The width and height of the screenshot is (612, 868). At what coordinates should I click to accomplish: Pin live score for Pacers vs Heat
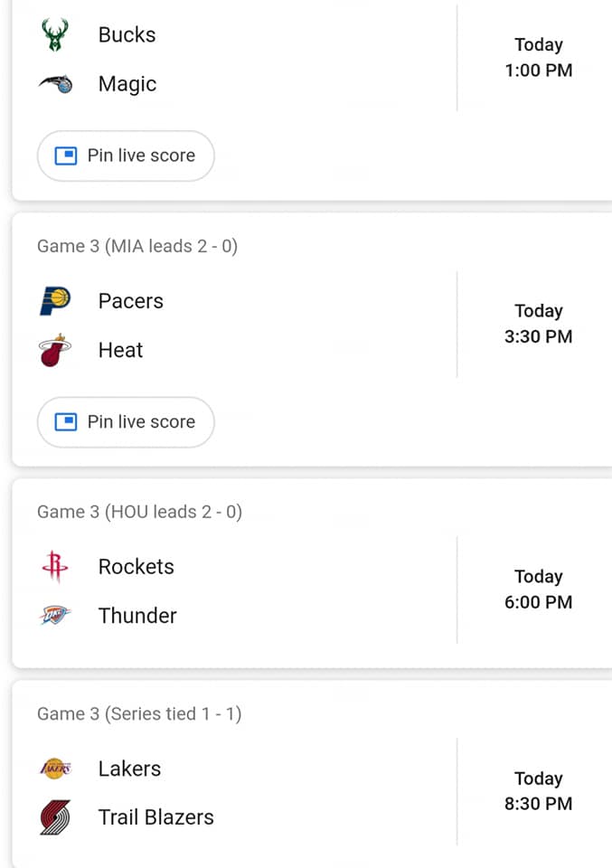[x=126, y=422]
